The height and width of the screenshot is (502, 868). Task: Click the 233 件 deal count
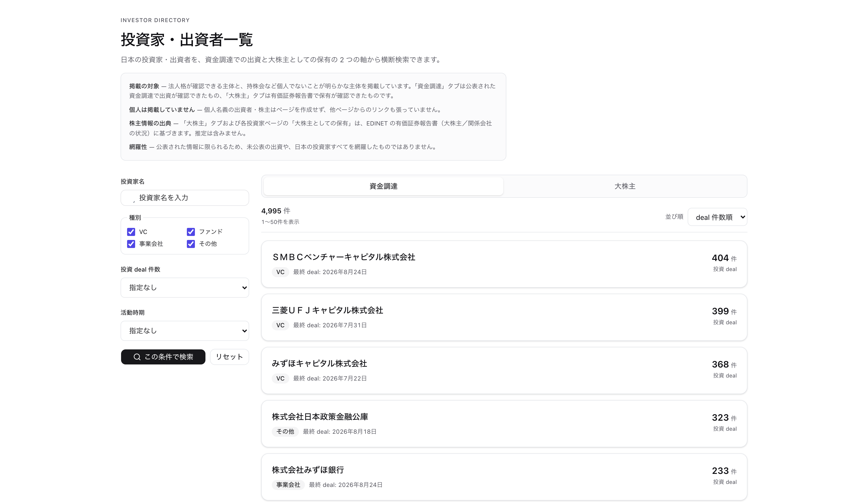point(724,471)
